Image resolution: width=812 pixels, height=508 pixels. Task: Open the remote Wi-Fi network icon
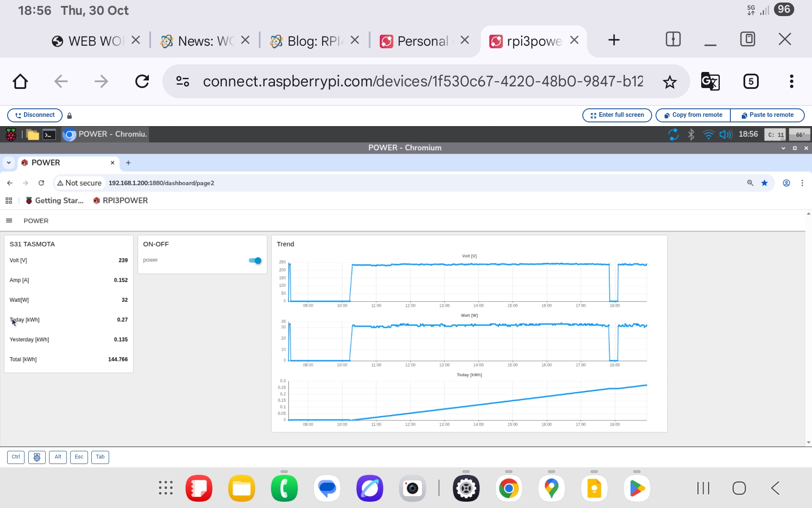pos(708,135)
